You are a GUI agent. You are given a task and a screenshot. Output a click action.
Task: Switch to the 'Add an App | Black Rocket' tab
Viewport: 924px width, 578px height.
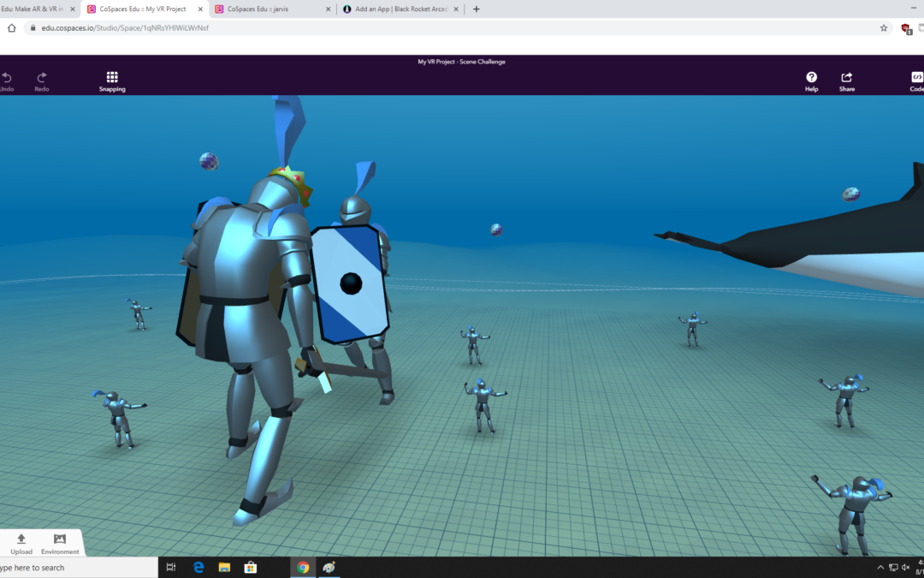(400, 9)
